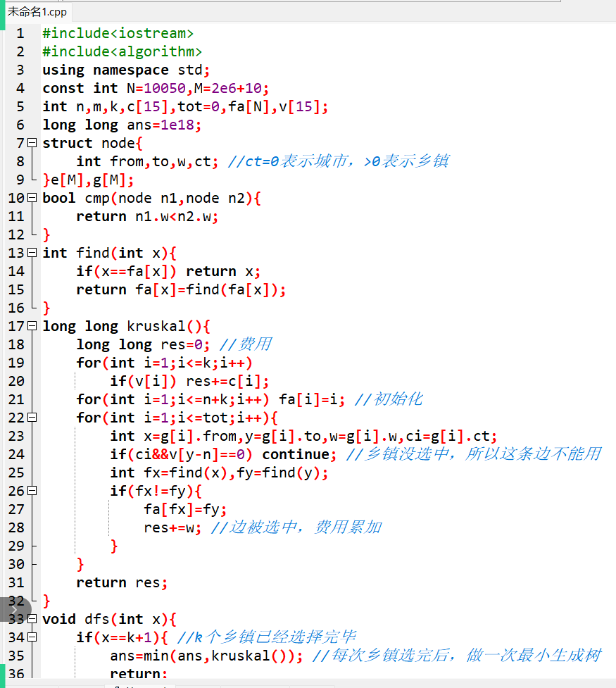Screen dimensions: 616x688
Task: Place cursor on 'long long ans=1e18;'
Action: [121, 125]
